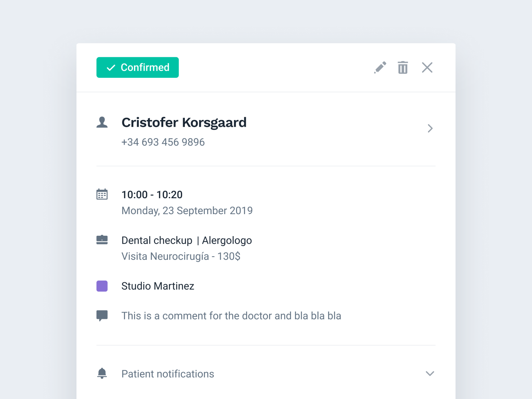Click the comment speech bubble icon
This screenshot has height=399, width=532.
102,315
